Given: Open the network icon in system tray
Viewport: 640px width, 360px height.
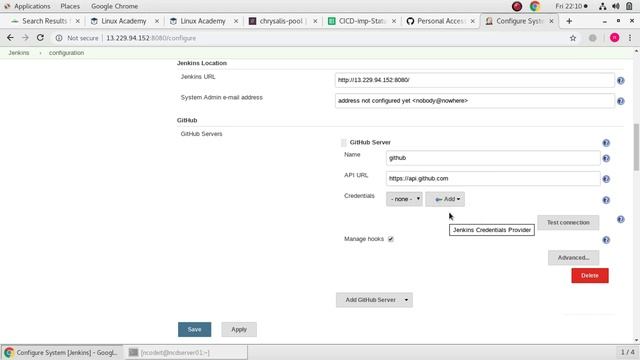Looking at the screenshot, I should (602, 6).
